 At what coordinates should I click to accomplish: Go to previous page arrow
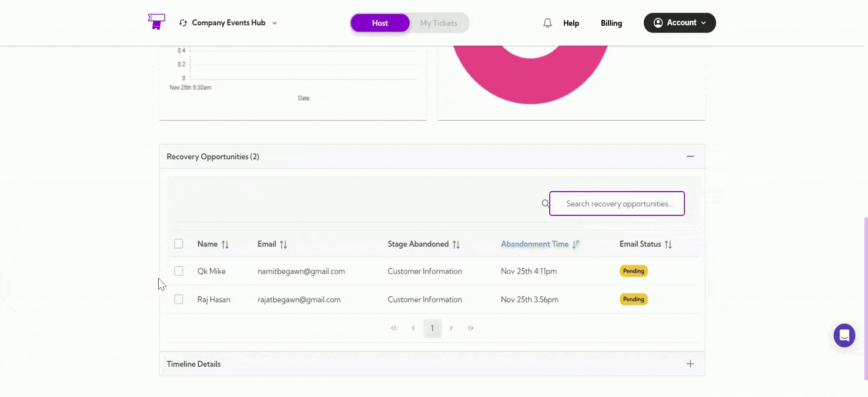click(x=413, y=328)
